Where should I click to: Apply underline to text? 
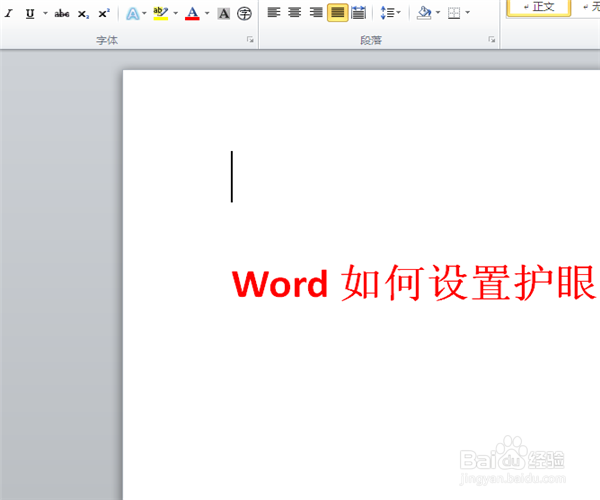click(30, 14)
